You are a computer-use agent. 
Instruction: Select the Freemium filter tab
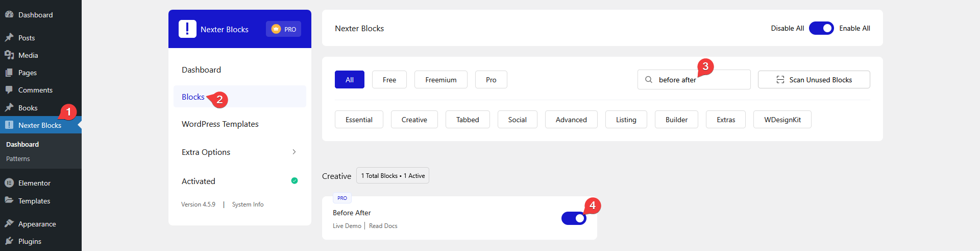440,80
